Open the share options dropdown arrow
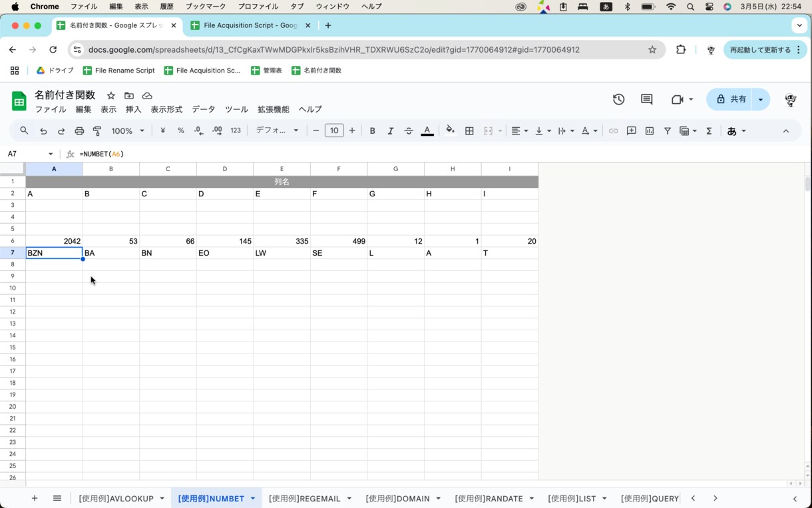 (x=761, y=99)
